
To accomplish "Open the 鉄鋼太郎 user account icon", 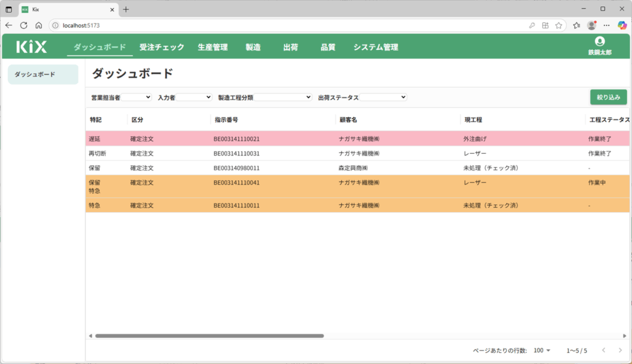I will 600,41.
